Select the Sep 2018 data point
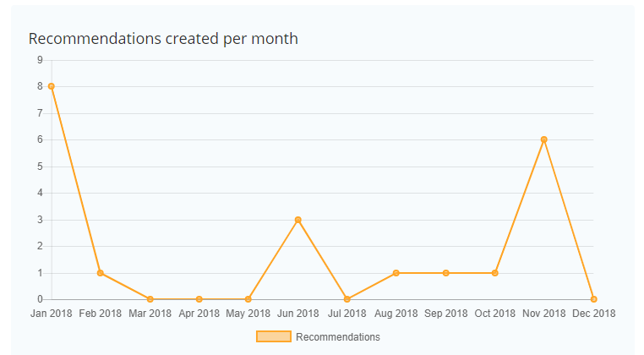 (x=445, y=273)
